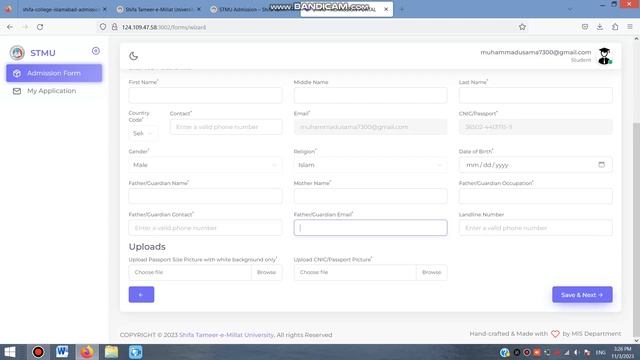The width and height of the screenshot is (640, 360).
Task: Open the Gender dropdown
Action: tap(205, 165)
